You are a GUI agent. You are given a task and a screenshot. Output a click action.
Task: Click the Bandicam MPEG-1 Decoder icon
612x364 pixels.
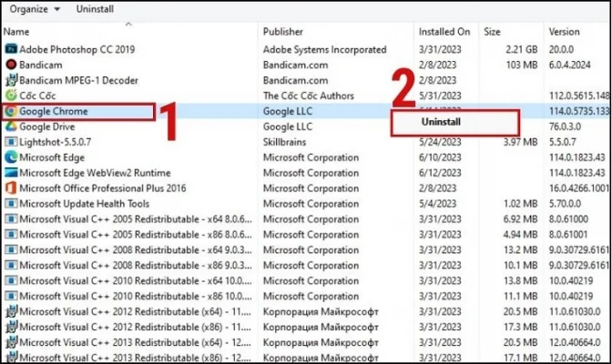[x=10, y=80]
